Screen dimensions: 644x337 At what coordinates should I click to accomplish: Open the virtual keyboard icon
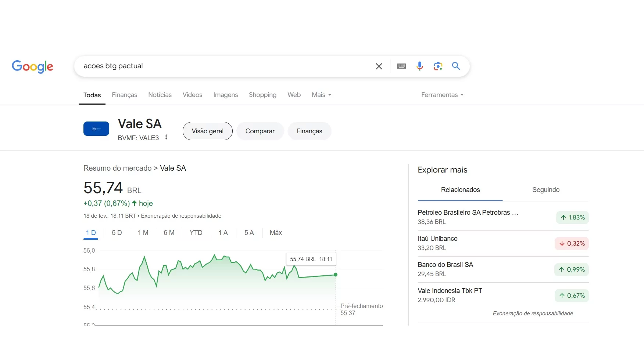pyautogui.click(x=401, y=66)
